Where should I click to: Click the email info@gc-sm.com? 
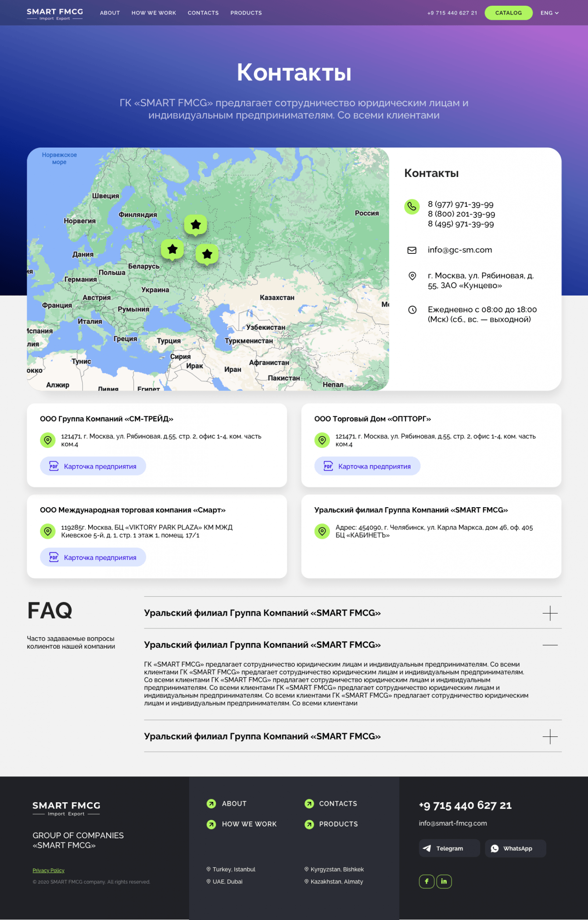[460, 250]
